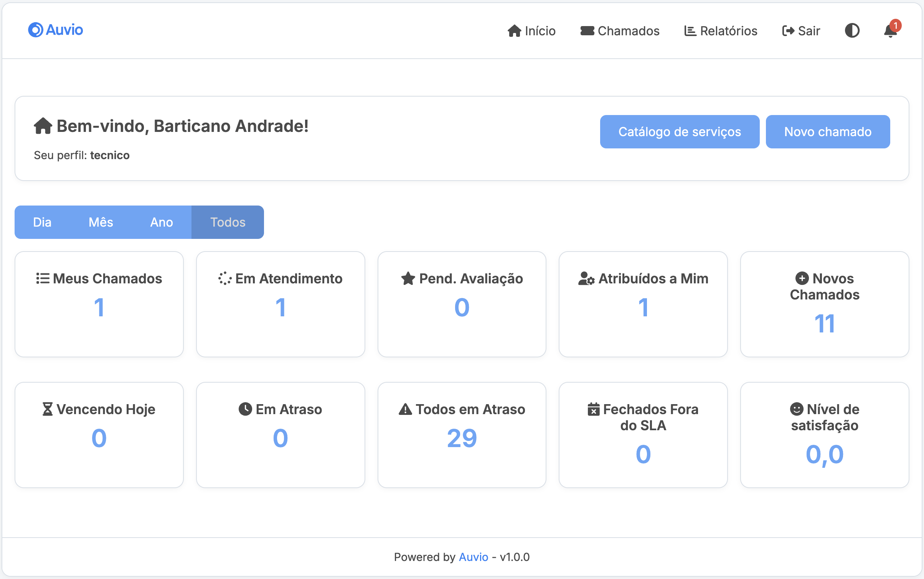Click the Seu perfil: tecnico text

[x=82, y=155]
